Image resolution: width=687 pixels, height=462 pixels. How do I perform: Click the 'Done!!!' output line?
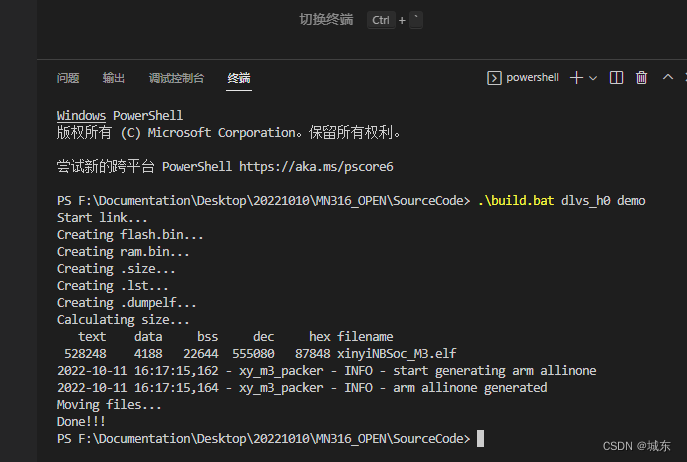click(81, 422)
